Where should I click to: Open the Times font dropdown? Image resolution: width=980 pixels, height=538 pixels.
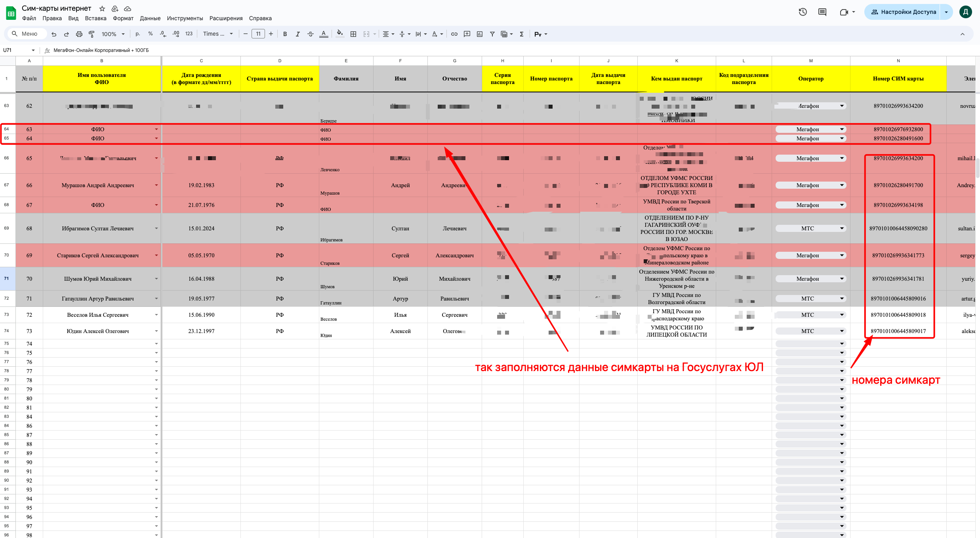pos(218,34)
